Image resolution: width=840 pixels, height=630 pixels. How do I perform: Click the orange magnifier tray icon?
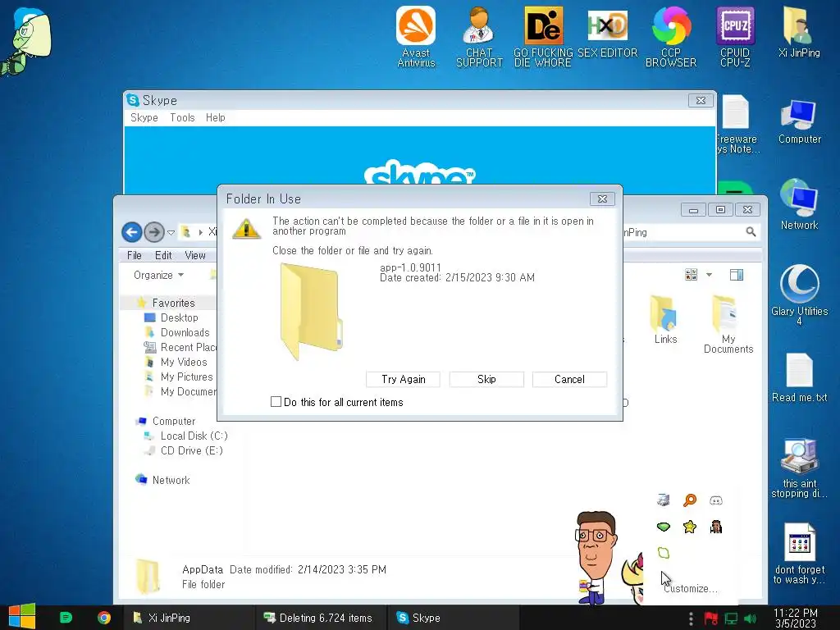[x=690, y=500]
